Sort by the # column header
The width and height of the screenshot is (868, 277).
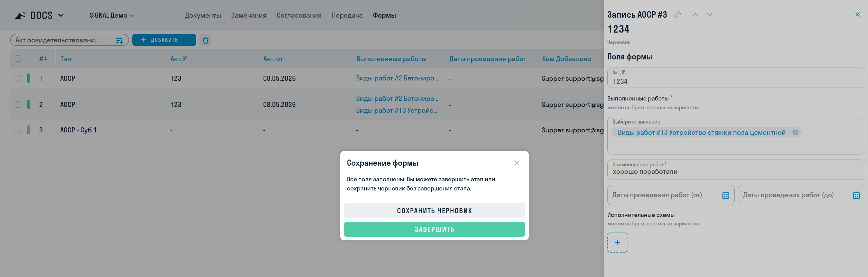tap(43, 59)
